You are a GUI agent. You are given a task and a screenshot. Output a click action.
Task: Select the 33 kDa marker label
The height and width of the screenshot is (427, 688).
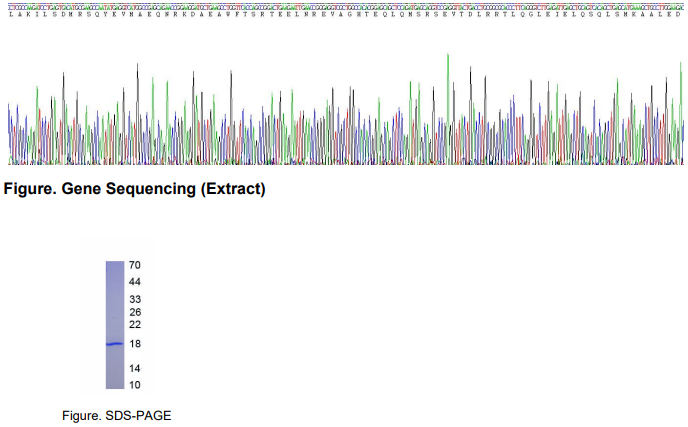tap(135, 299)
